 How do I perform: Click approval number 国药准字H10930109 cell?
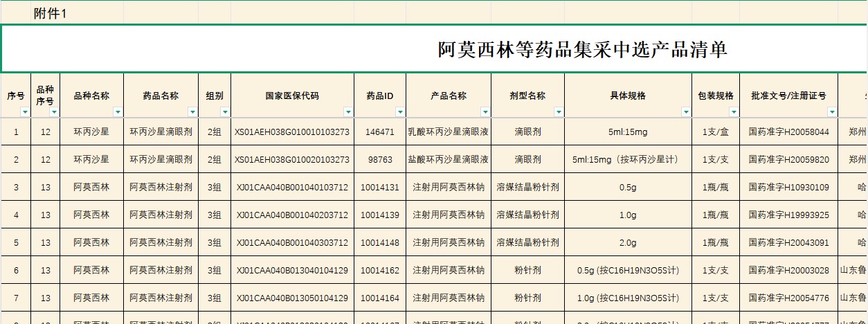788,187
